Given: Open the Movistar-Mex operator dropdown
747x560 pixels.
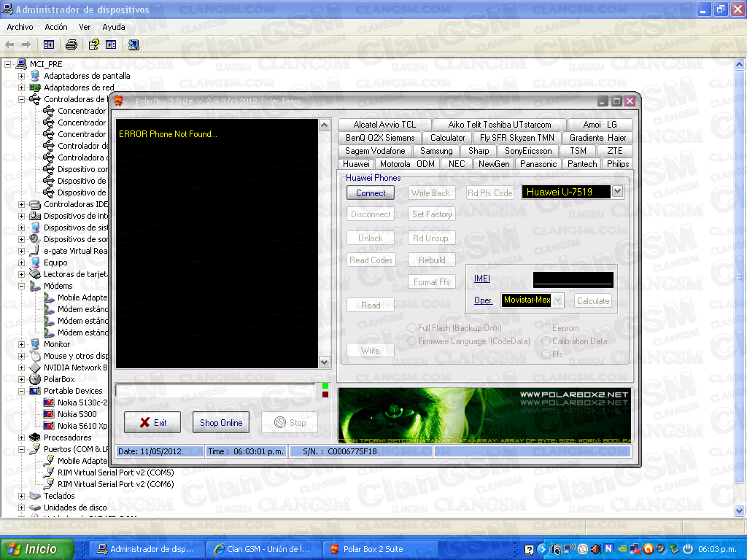Looking at the screenshot, I should 558,300.
